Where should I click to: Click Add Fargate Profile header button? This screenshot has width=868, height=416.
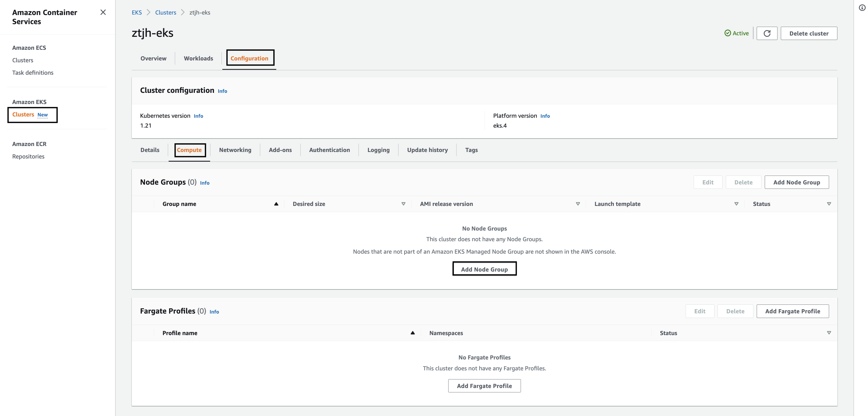pos(793,311)
